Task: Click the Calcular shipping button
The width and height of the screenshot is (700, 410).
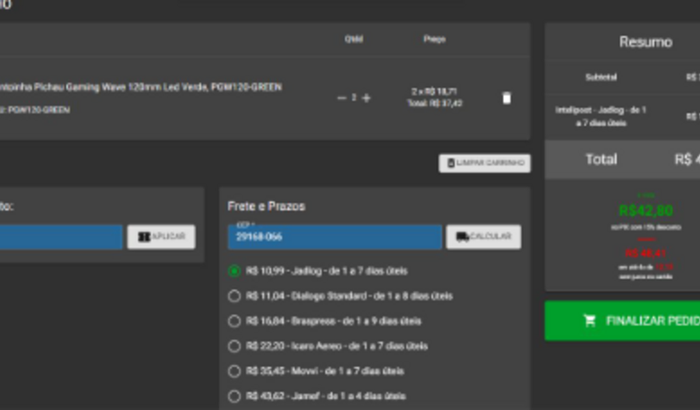Action: (x=483, y=237)
